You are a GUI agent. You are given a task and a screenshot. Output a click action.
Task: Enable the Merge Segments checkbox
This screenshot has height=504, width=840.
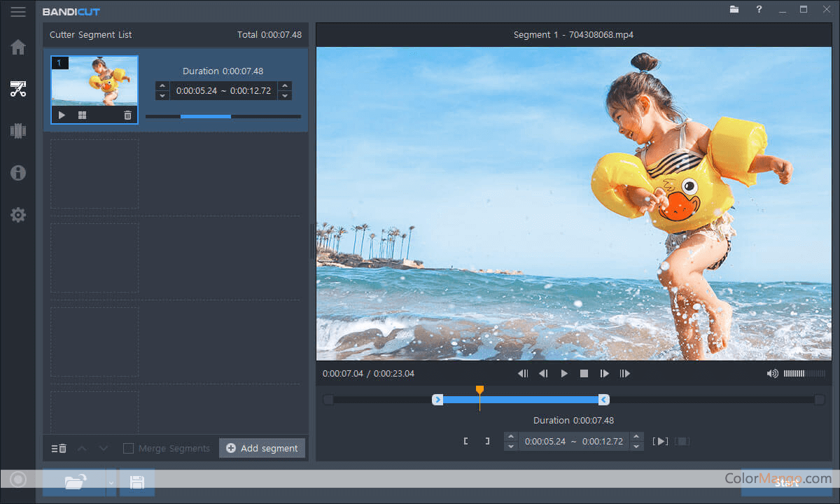pos(128,448)
